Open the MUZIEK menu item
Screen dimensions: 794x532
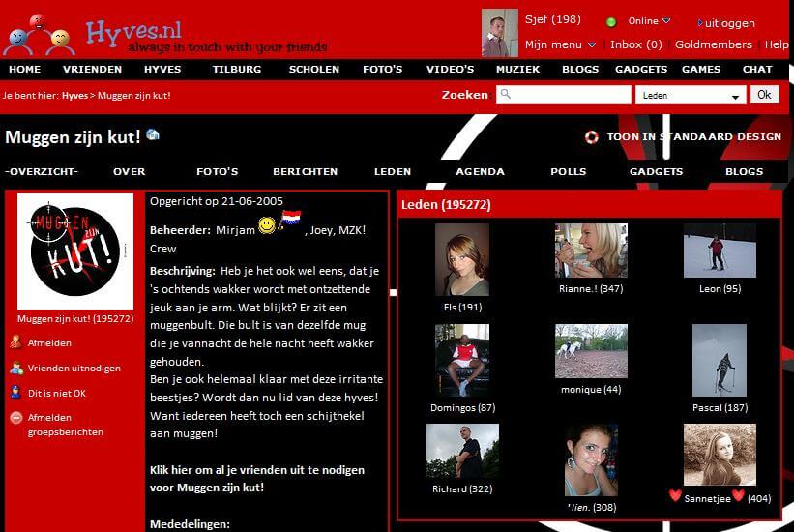tap(517, 69)
